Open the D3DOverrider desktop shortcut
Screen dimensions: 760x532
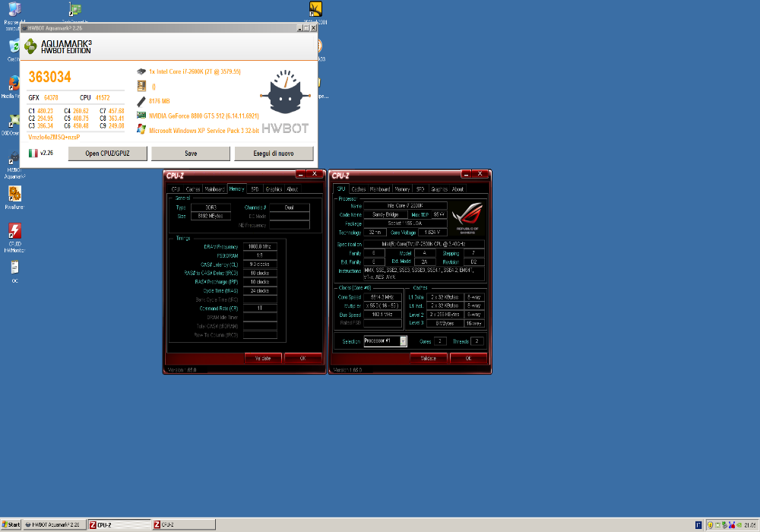click(14, 121)
